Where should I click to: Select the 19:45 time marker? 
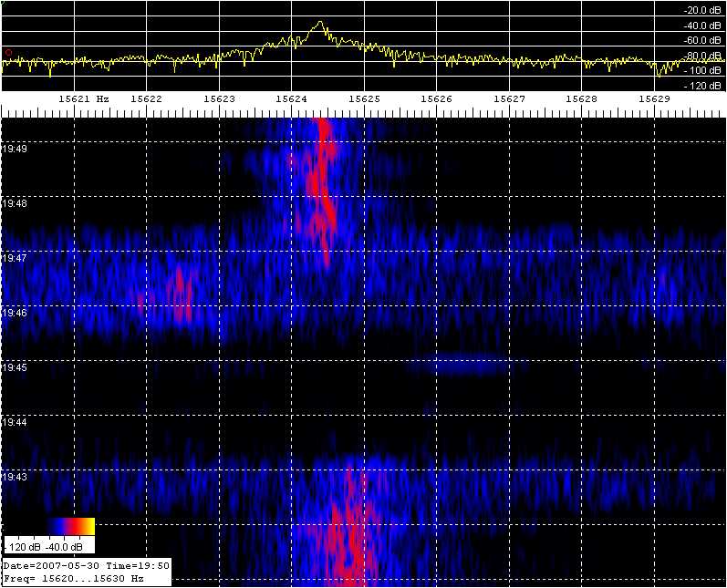point(15,367)
